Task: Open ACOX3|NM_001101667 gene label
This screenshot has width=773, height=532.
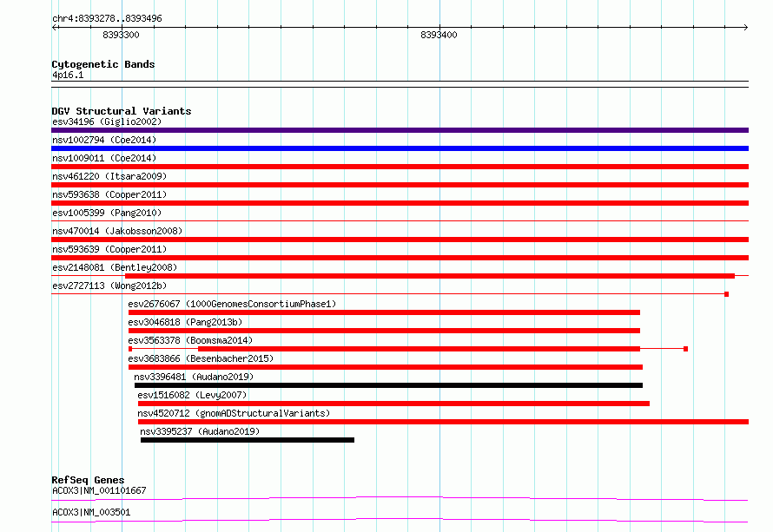Action: click(99, 490)
